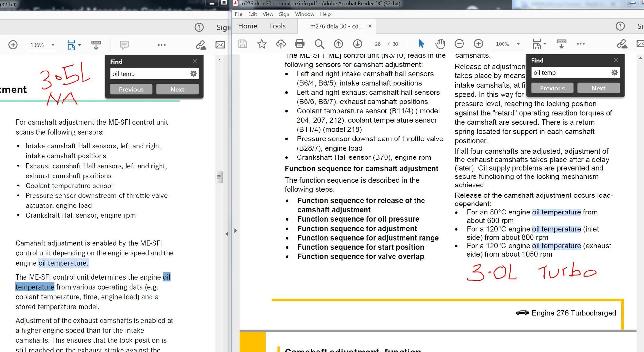Close the m276 dela 30 document tab
644x352 pixels.
[x=370, y=26]
